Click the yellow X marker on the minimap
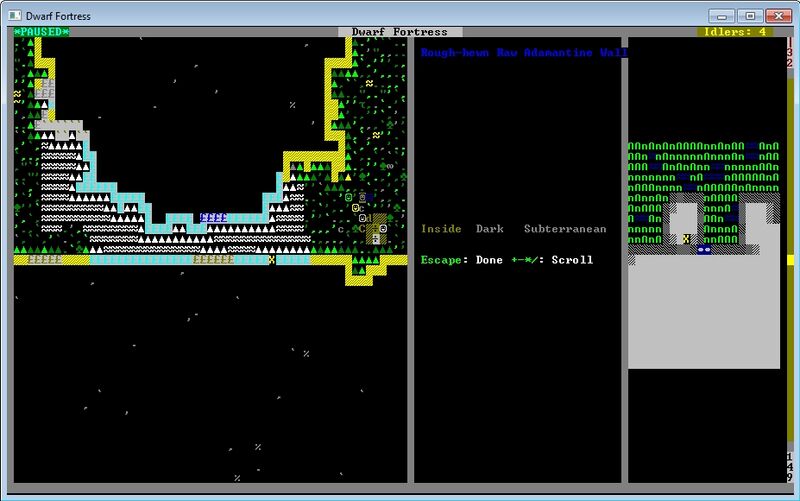The width and height of the screenshot is (800, 501). coord(686,239)
